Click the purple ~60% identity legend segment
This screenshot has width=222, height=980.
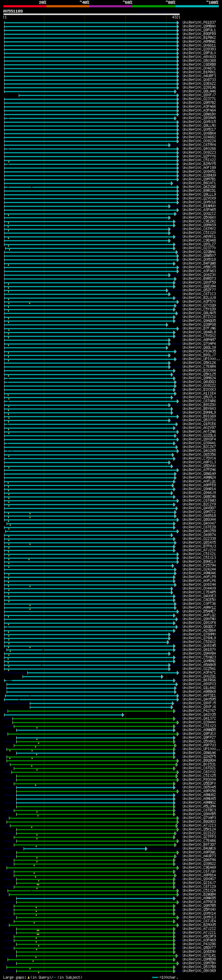[111, 6]
